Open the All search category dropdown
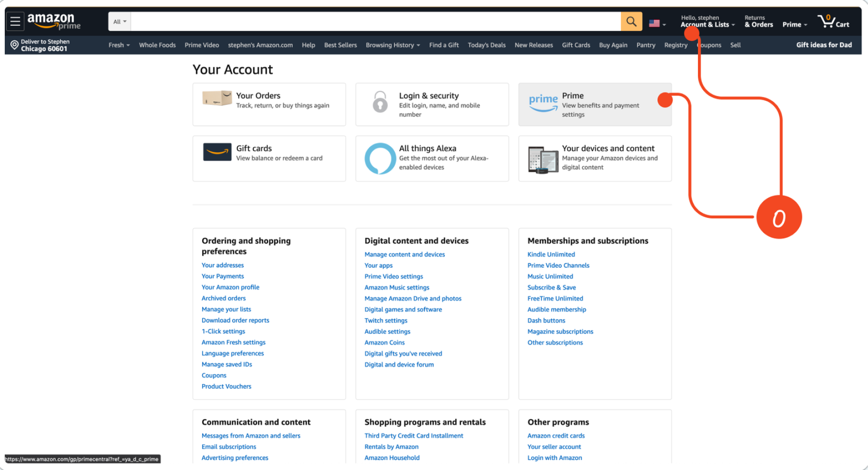Screen dimensions: 868x470 tap(120, 22)
